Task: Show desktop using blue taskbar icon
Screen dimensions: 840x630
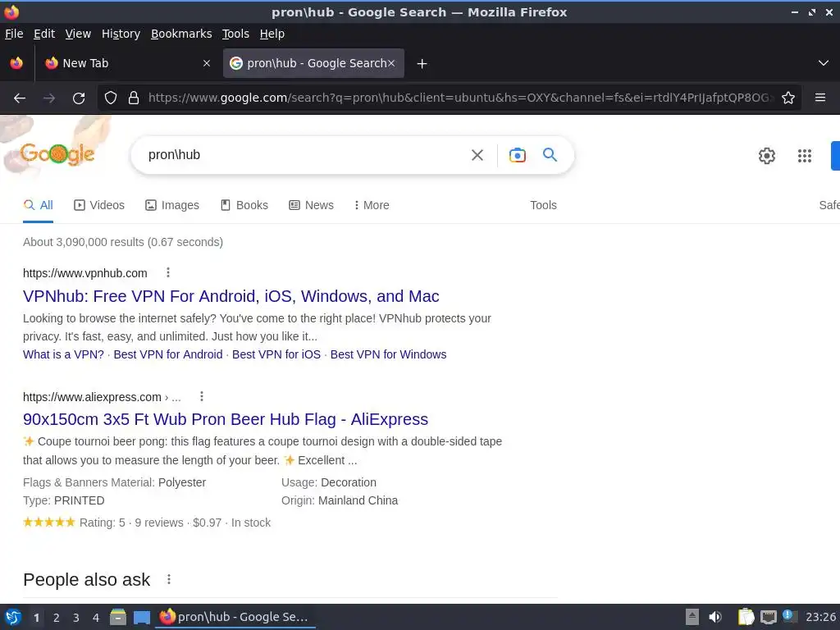Action: pyautogui.click(x=141, y=618)
